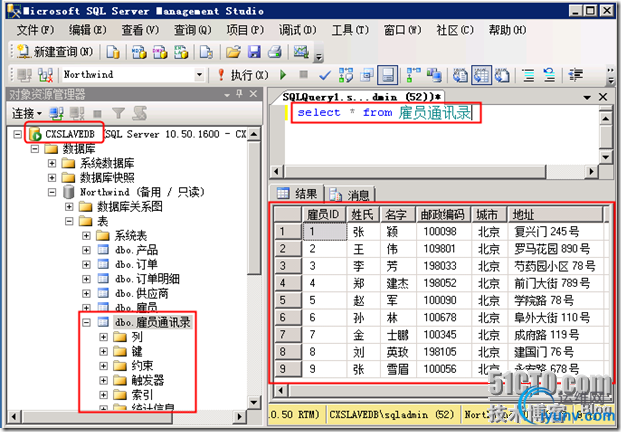The width and height of the screenshot is (621, 432).
Task: Click the Object Explorer refresh/sync icon
Action: pyautogui.click(x=139, y=114)
